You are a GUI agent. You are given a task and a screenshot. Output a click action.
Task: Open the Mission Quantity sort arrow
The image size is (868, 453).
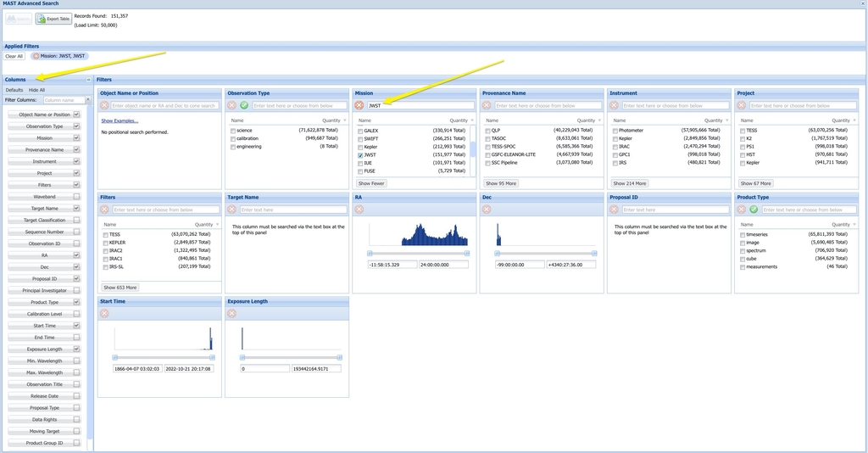(x=472, y=120)
